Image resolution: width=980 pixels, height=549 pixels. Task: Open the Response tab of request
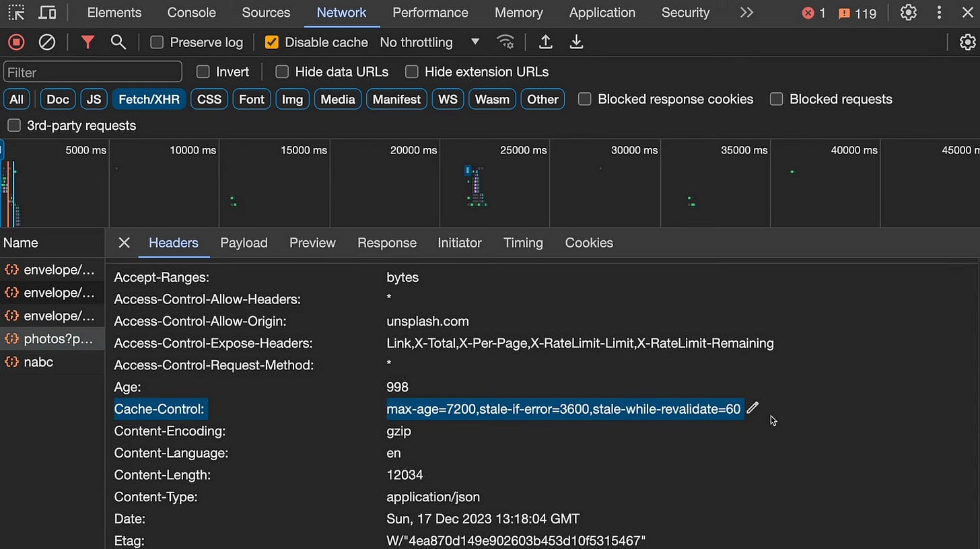tap(386, 243)
